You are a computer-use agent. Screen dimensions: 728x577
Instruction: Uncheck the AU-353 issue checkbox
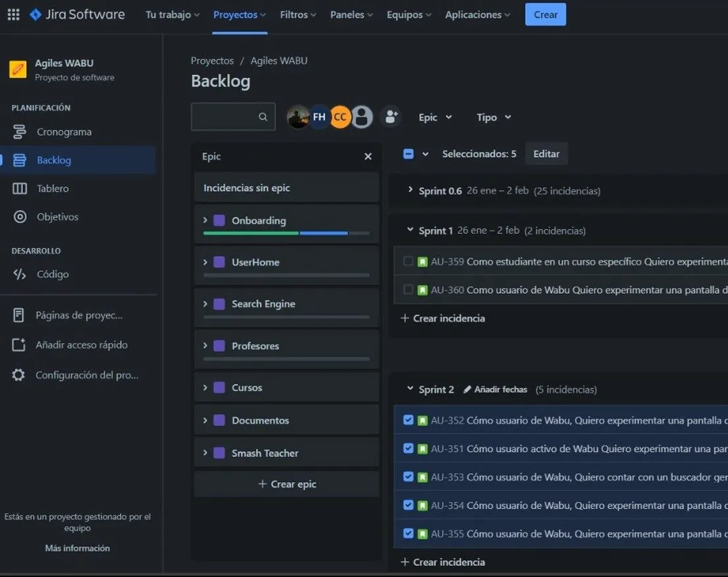tap(408, 477)
